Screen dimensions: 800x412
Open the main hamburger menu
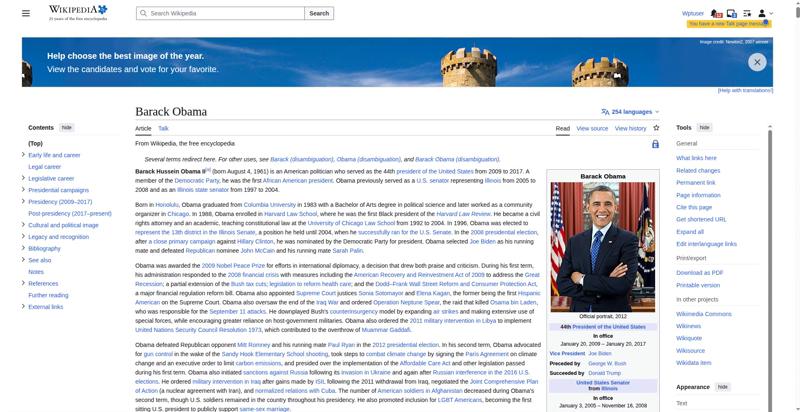click(26, 13)
